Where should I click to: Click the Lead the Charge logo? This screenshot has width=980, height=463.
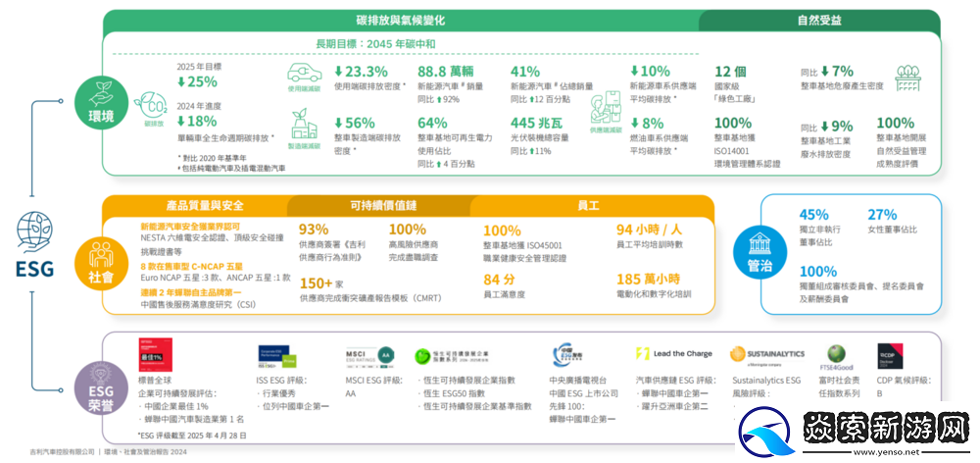pyautogui.click(x=674, y=353)
